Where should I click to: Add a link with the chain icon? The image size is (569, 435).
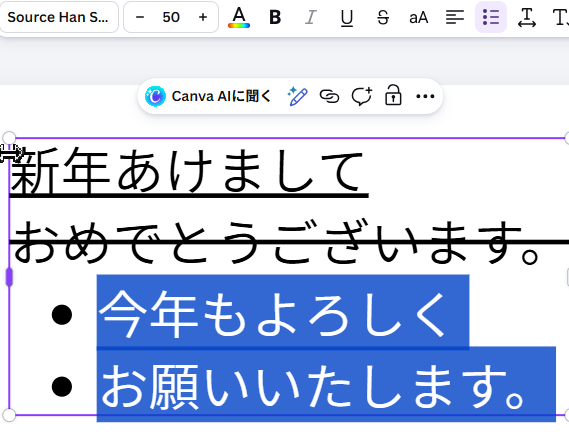pos(329,96)
